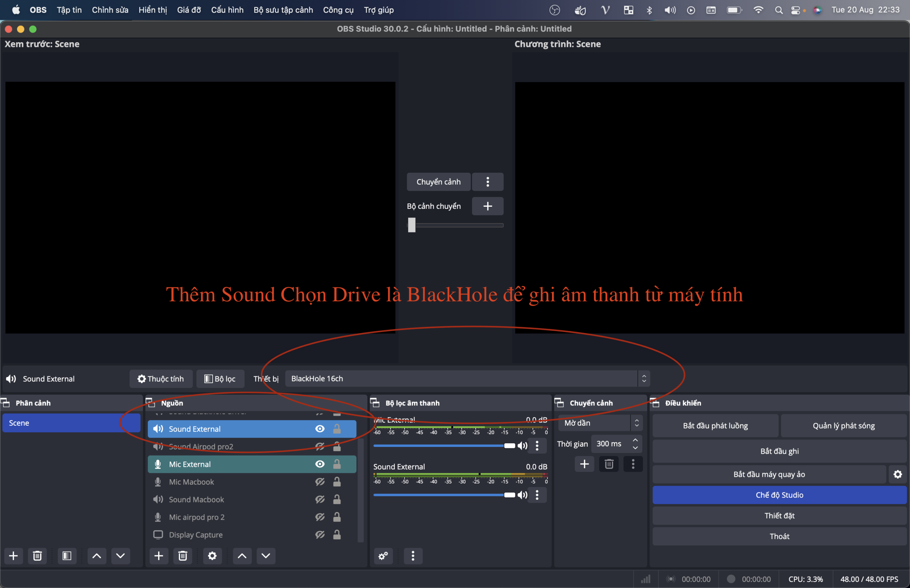Image resolution: width=910 pixels, height=588 pixels.
Task: Click Thời gian 300 ms input field
Action: pyautogui.click(x=617, y=444)
